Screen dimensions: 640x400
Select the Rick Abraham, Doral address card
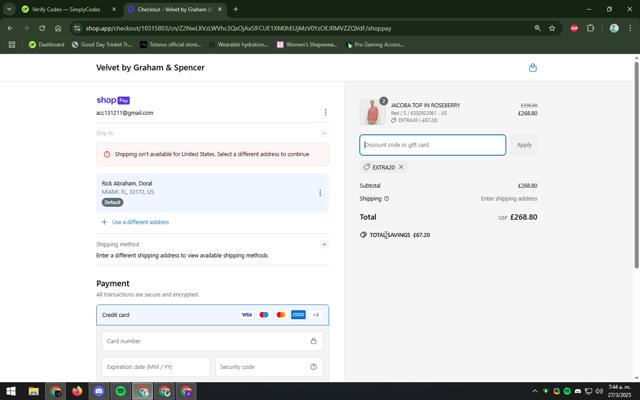(212, 193)
